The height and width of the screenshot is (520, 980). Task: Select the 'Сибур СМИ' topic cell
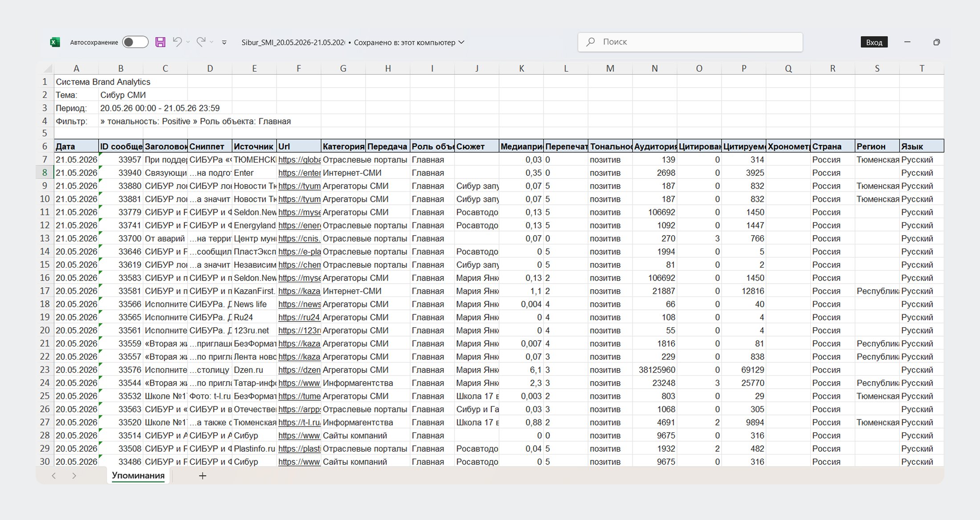point(123,95)
